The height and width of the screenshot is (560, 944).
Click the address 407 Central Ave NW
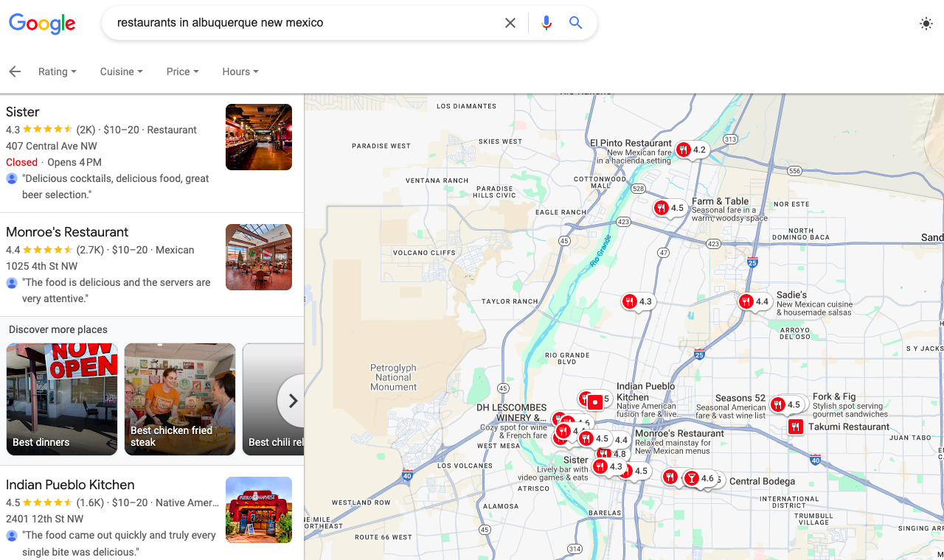tap(52, 146)
